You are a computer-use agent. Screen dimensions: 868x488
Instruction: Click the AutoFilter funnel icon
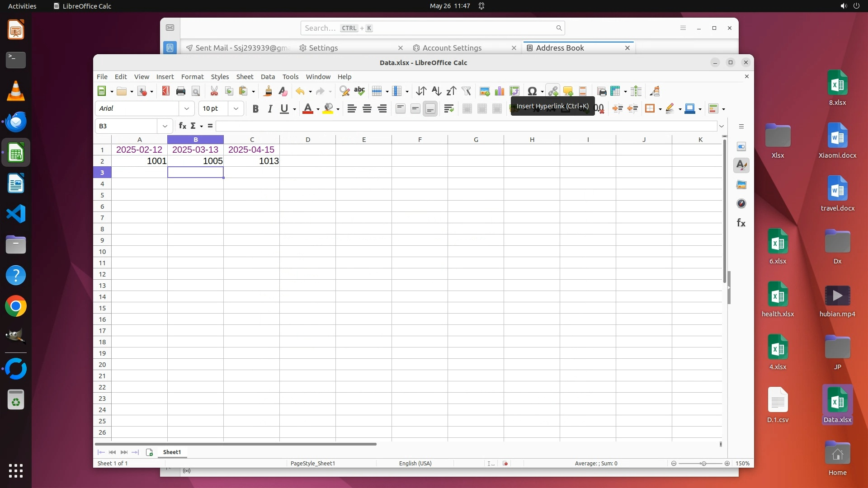point(466,91)
